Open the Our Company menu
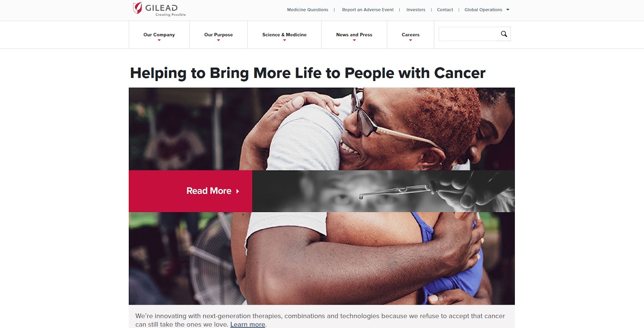Screen dimensions: 644x328 (x=159, y=35)
